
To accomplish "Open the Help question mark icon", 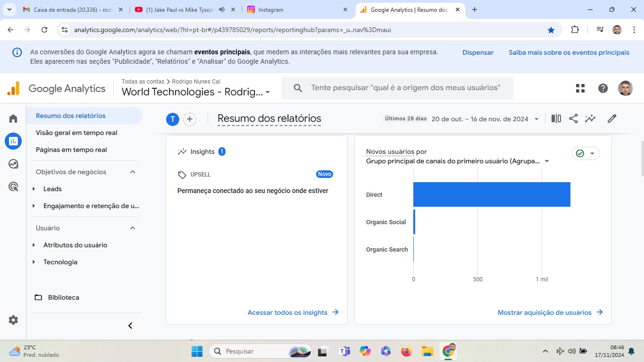I will click(603, 88).
